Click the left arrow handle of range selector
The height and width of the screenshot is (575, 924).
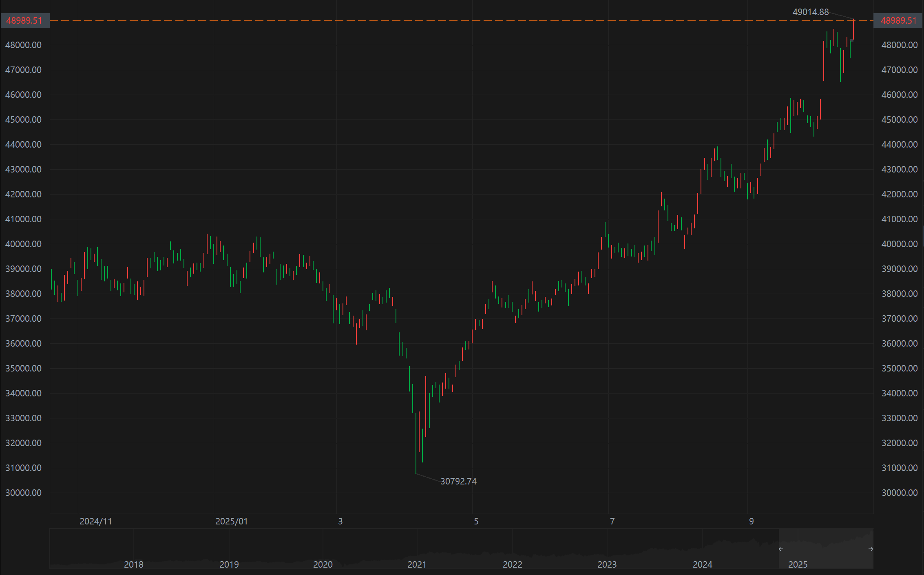780,549
